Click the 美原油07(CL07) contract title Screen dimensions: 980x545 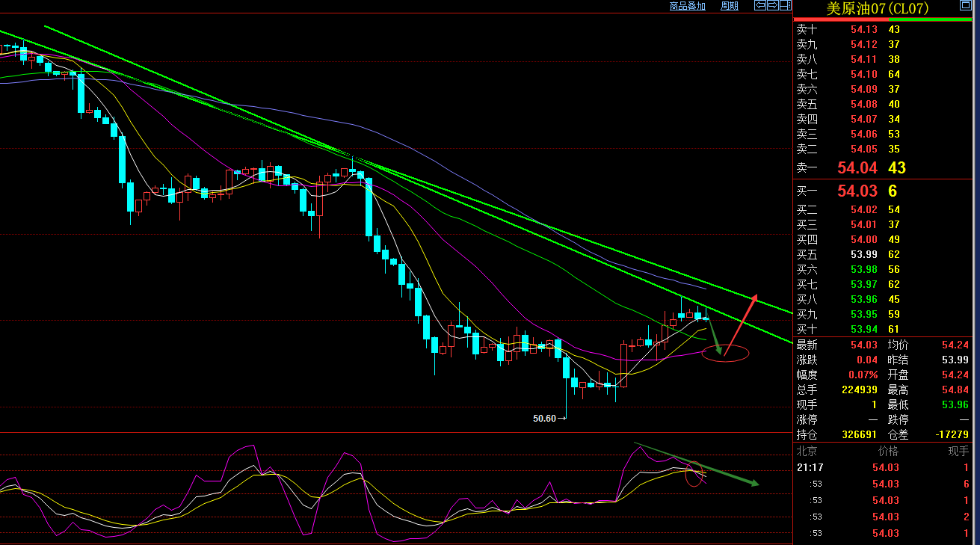(877, 8)
